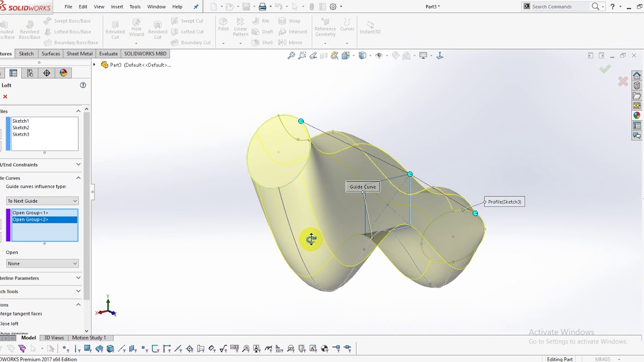Open the File Explorer folder icon

click(637, 96)
